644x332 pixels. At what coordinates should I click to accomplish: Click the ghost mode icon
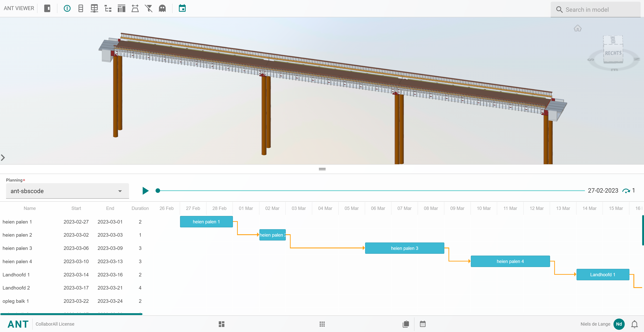(162, 9)
